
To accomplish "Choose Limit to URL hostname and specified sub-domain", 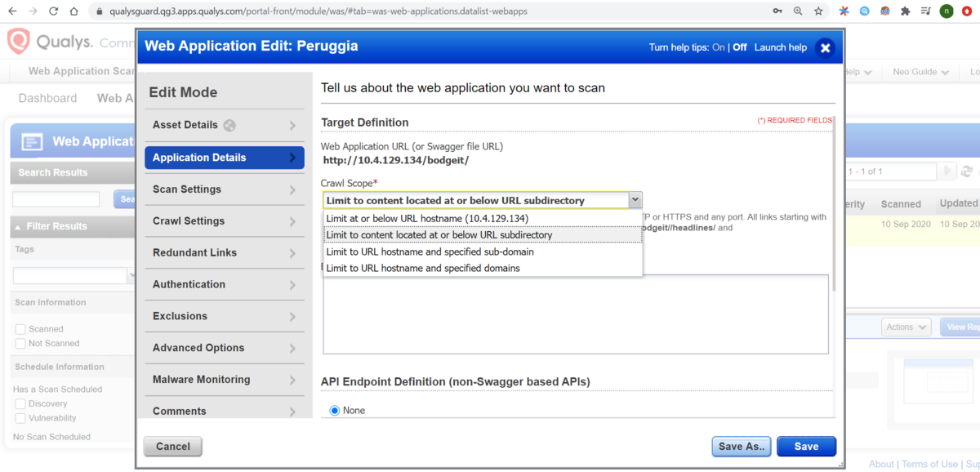I will pos(483,252).
